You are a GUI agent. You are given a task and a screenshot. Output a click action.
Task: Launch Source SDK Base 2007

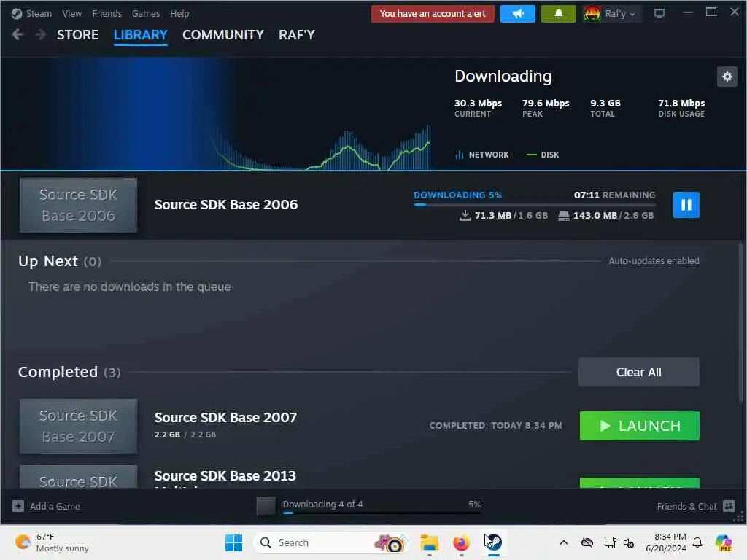[639, 426]
